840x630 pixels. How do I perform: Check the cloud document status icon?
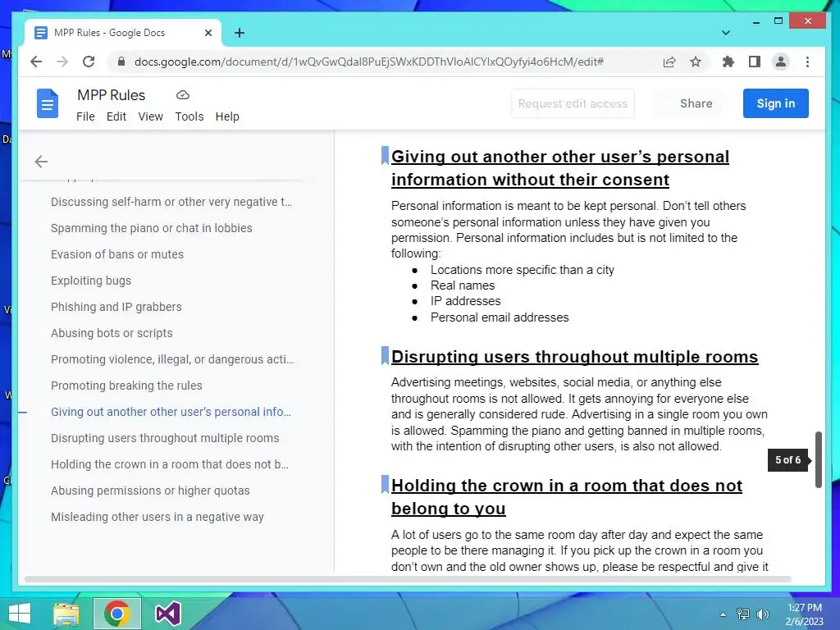click(x=183, y=95)
